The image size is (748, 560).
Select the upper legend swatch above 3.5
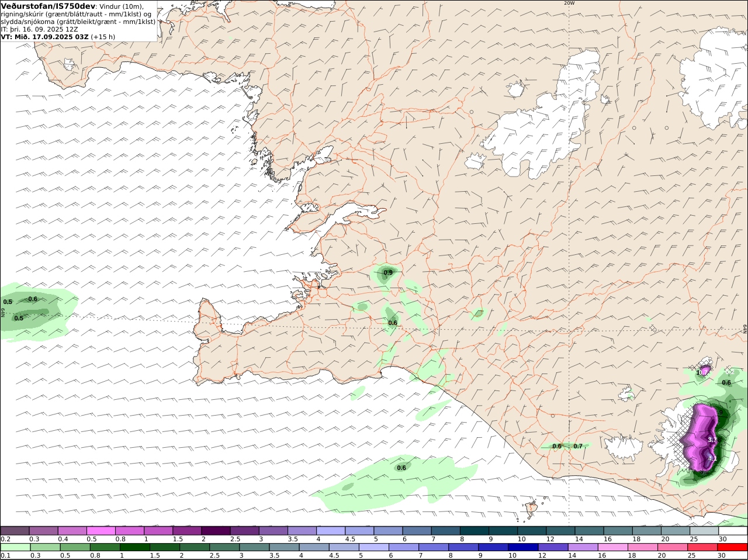click(x=302, y=531)
